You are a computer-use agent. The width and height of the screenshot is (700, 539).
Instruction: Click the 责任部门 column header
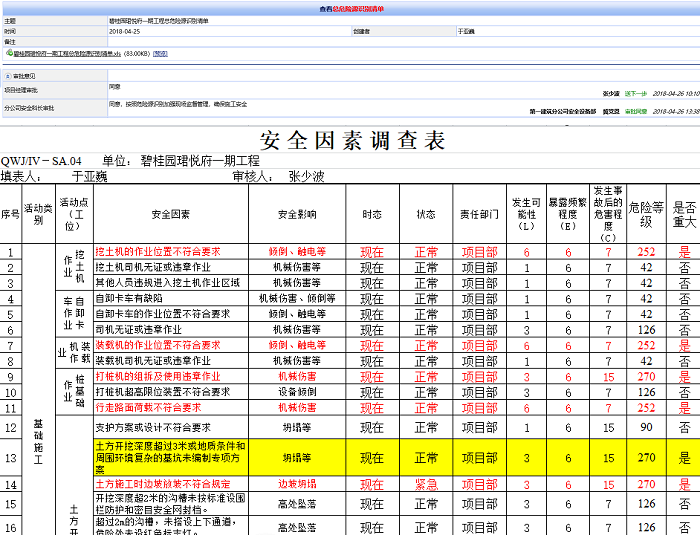[479, 214]
